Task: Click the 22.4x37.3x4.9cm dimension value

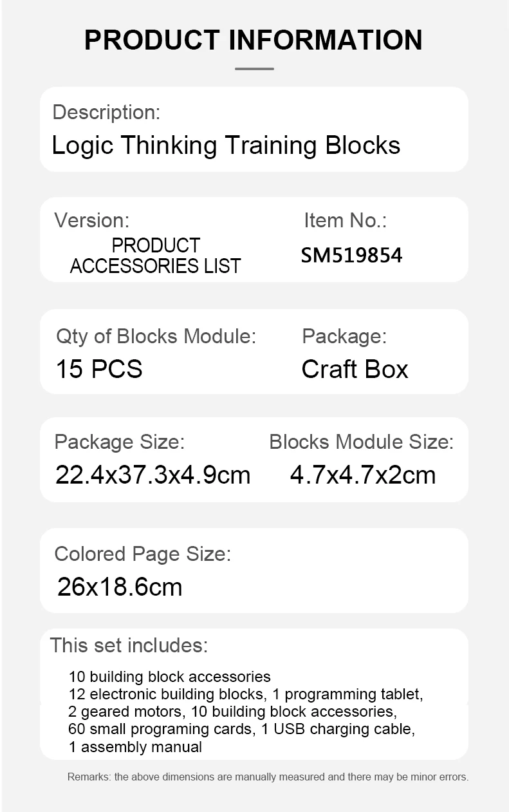Action: point(153,475)
